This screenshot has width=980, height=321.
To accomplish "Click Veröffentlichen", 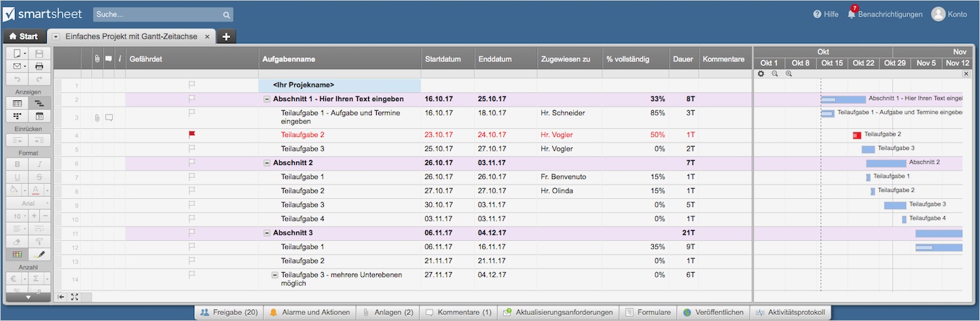I will (713, 312).
